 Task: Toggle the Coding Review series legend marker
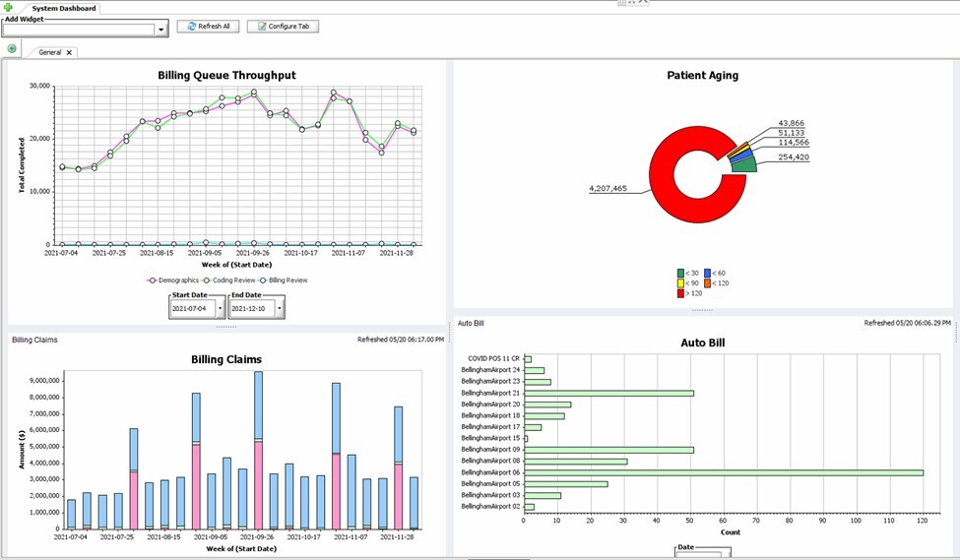pyautogui.click(x=207, y=280)
